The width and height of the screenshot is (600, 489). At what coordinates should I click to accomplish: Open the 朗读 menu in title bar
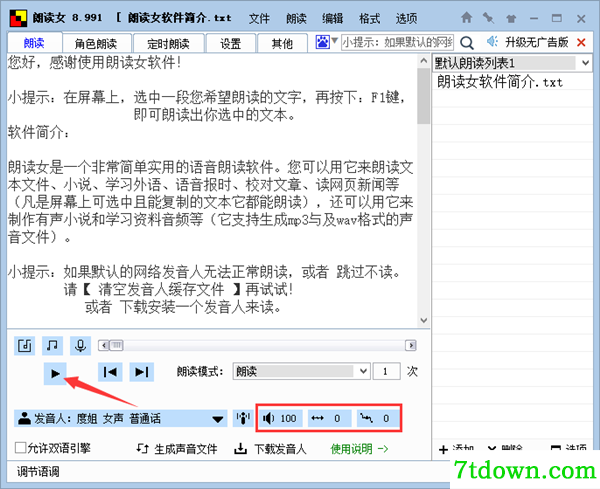coord(296,18)
